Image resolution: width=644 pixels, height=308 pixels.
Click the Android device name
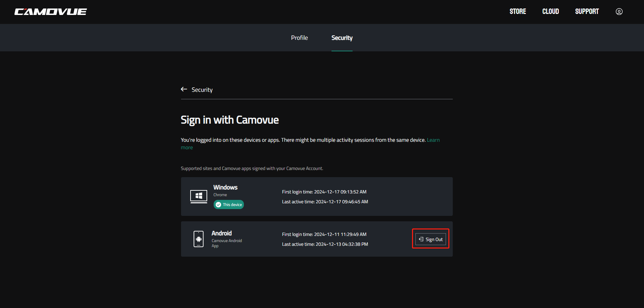(x=221, y=233)
